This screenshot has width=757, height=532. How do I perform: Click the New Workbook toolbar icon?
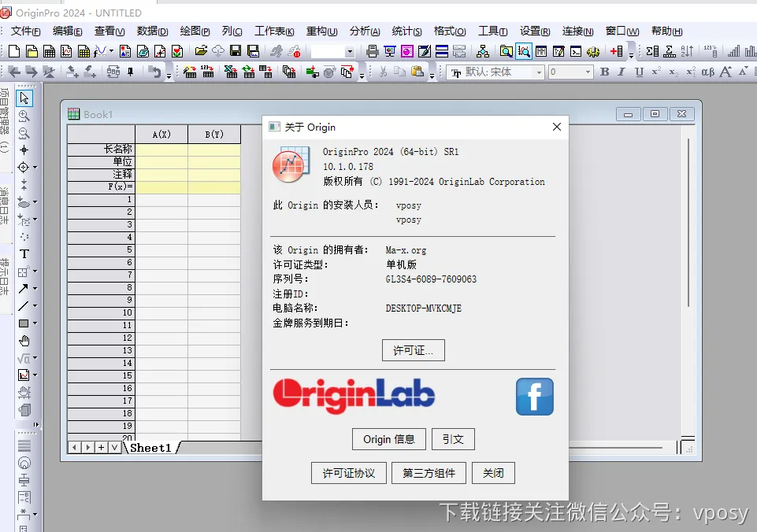[x=50, y=51]
